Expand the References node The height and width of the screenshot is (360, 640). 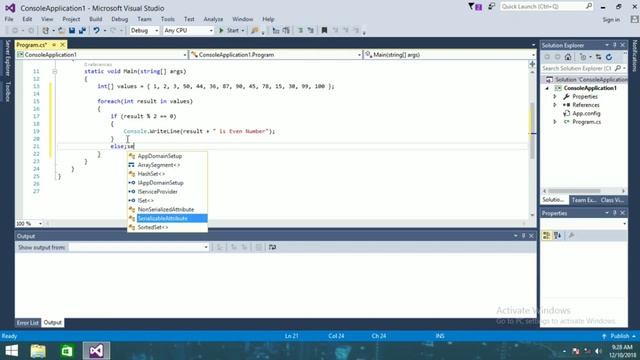[555, 105]
